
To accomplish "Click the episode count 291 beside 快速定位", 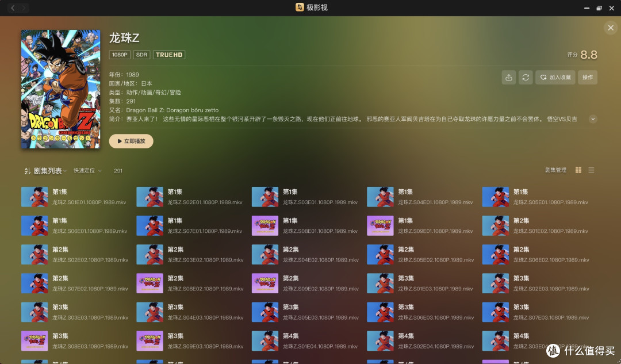I will tap(118, 171).
